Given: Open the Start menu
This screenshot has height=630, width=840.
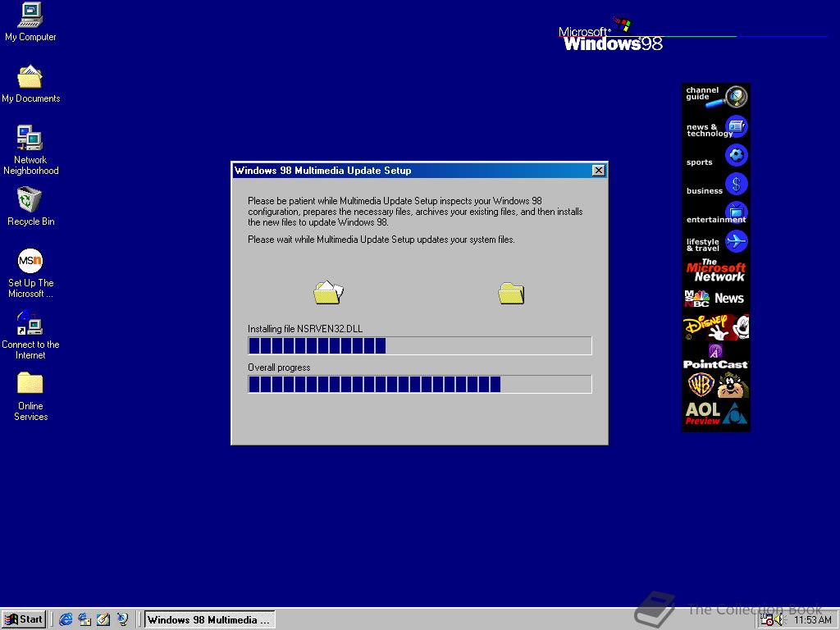Looking at the screenshot, I should click(x=24, y=620).
